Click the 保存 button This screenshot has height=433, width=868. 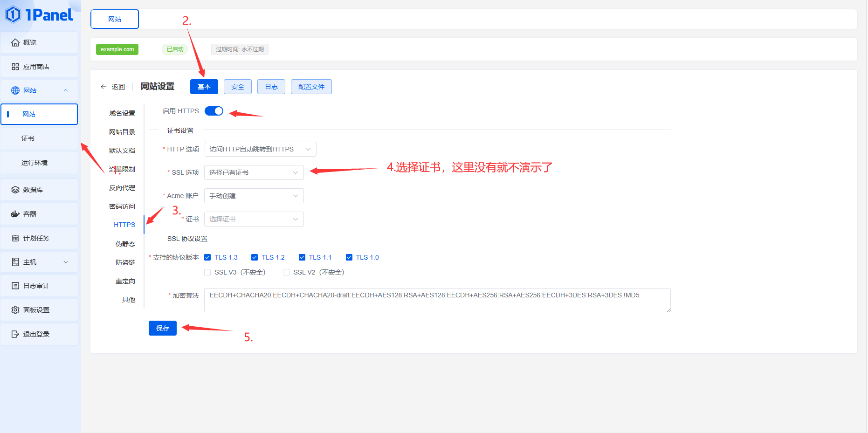163,328
